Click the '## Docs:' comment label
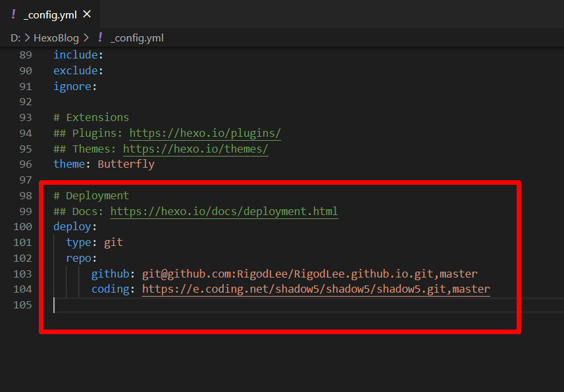564x392 pixels. point(79,211)
